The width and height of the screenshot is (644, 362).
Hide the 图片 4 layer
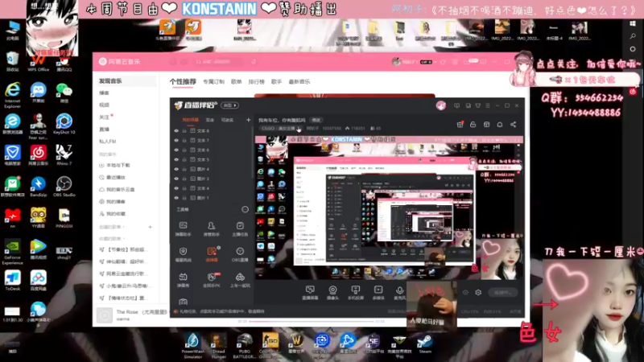(x=176, y=169)
